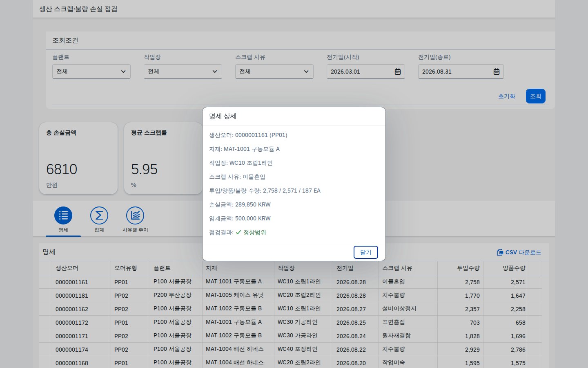Viewport: 588px width, 368px height.
Task: Click the 조회 search button
Action: pos(536,96)
